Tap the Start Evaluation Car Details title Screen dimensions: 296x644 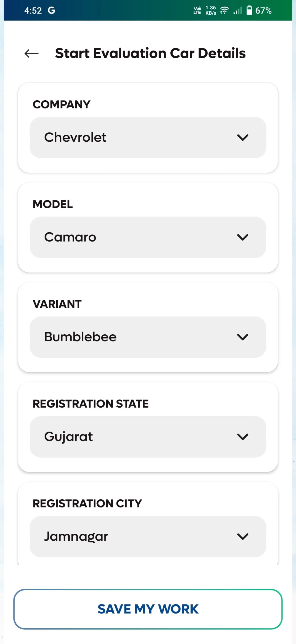tap(150, 53)
